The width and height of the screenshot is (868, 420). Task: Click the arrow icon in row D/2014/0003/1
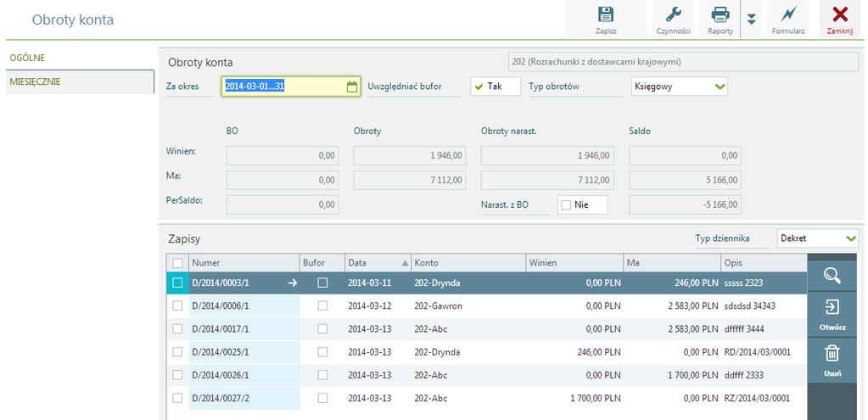tap(293, 283)
